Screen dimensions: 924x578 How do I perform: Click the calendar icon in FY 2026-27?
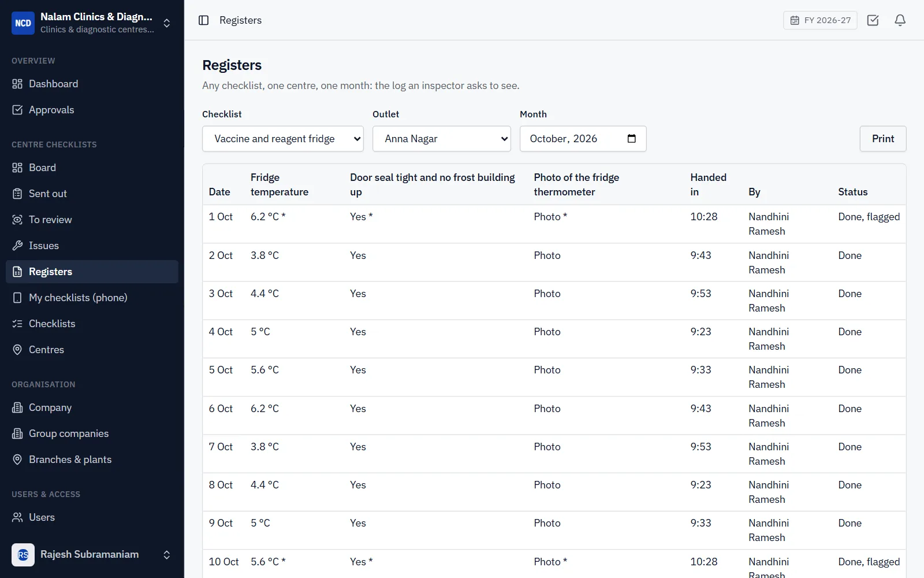795,20
